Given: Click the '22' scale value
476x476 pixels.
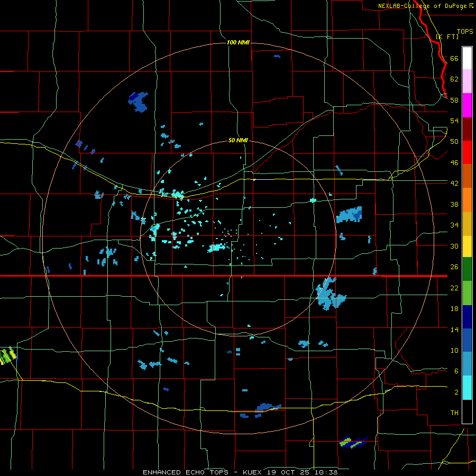Looking at the screenshot, I should click(454, 288).
